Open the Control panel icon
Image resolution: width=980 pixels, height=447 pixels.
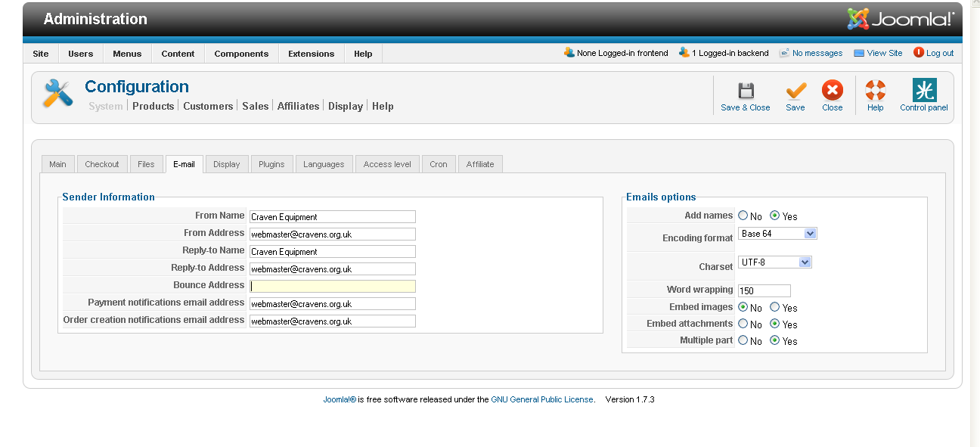[x=924, y=90]
